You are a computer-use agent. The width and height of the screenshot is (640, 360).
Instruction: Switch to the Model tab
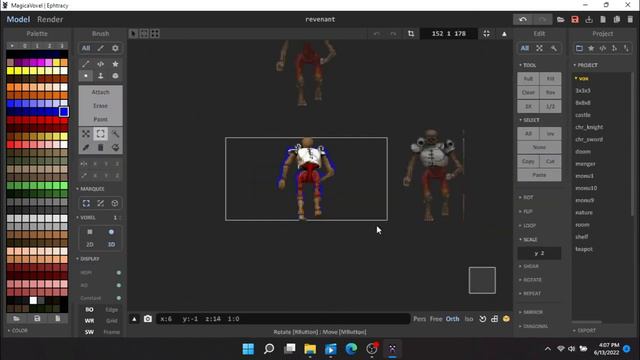[x=18, y=19]
